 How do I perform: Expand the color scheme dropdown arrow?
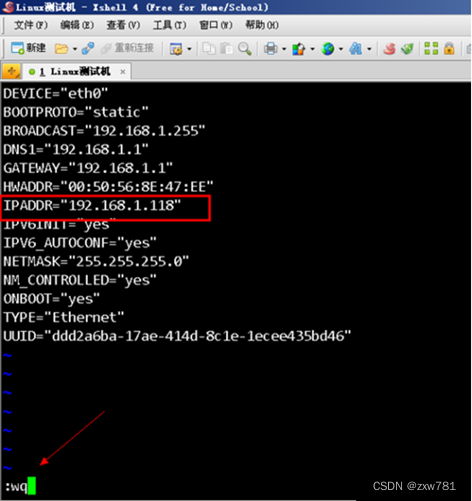(312, 49)
